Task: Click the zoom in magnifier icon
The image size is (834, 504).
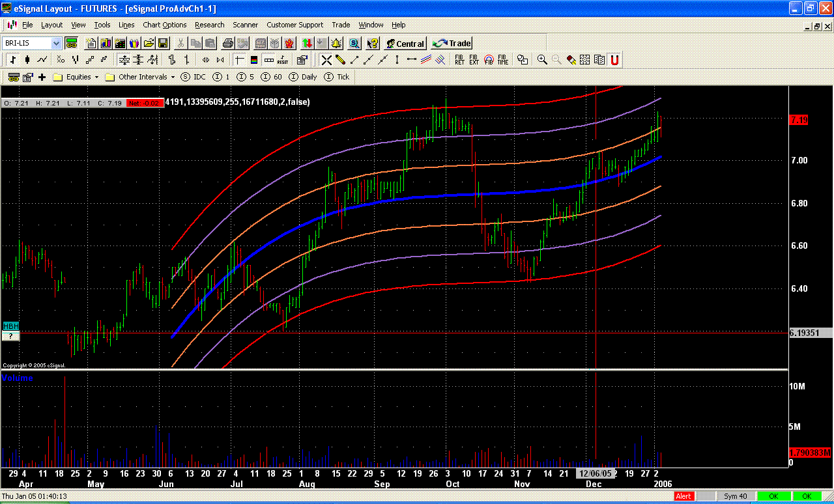Action: point(542,60)
